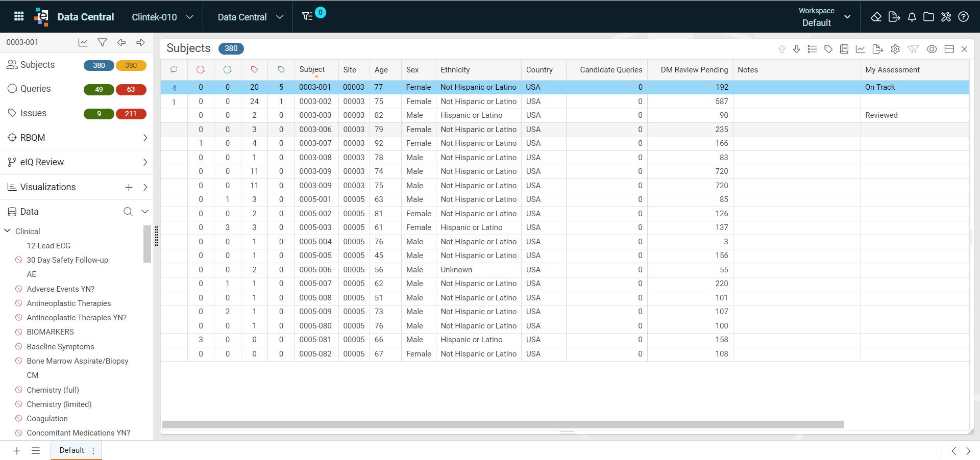This screenshot has width=980, height=460.
Task: Open the Clintek-010 study dropdown
Action: 162,17
